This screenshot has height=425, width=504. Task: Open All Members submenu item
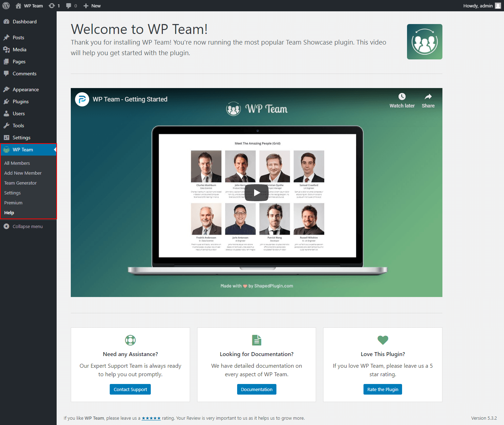pyautogui.click(x=17, y=163)
